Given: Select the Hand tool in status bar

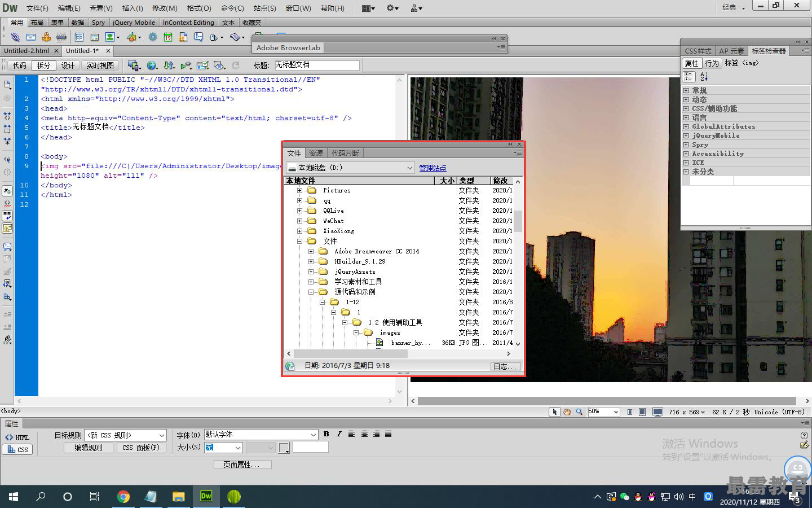Looking at the screenshot, I should (567, 412).
